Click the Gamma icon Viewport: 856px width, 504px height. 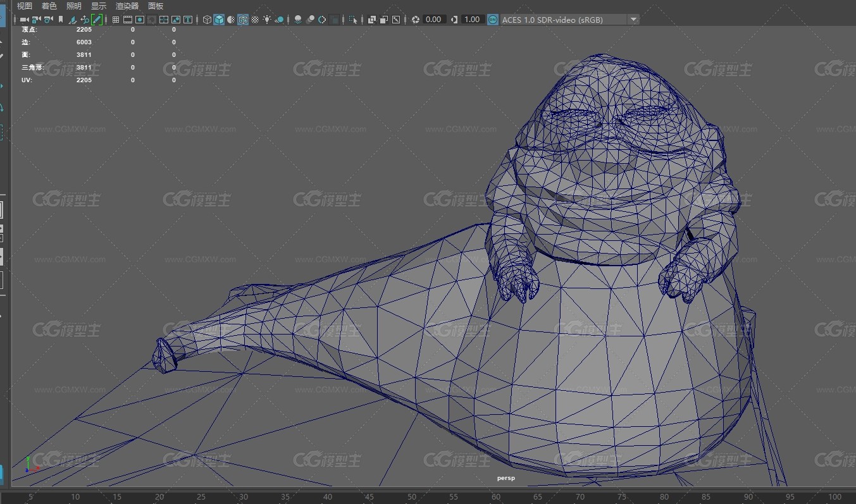(454, 20)
